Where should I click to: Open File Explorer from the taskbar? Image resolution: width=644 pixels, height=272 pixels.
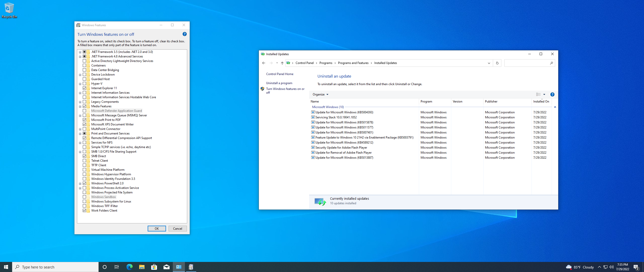[x=142, y=267]
